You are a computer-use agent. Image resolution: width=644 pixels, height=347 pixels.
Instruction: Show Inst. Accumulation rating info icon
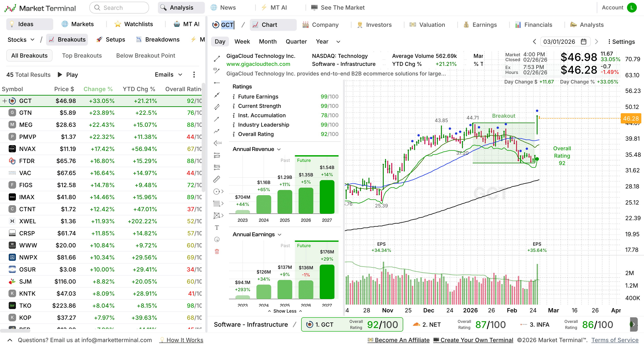(x=233, y=115)
